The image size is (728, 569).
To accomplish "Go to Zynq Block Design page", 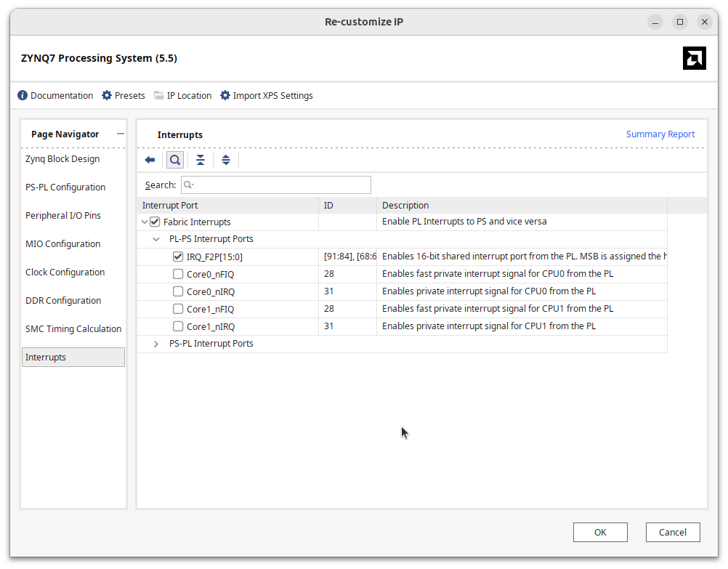I will click(x=62, y=159).
